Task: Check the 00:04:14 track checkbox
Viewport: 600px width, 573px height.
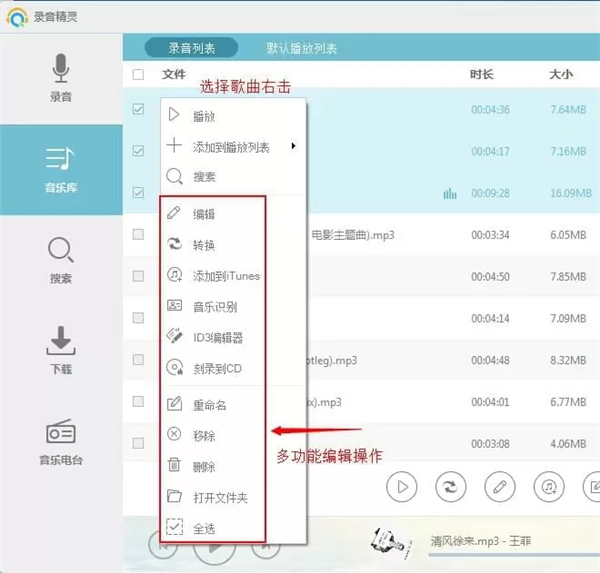Action: [138, 318]
